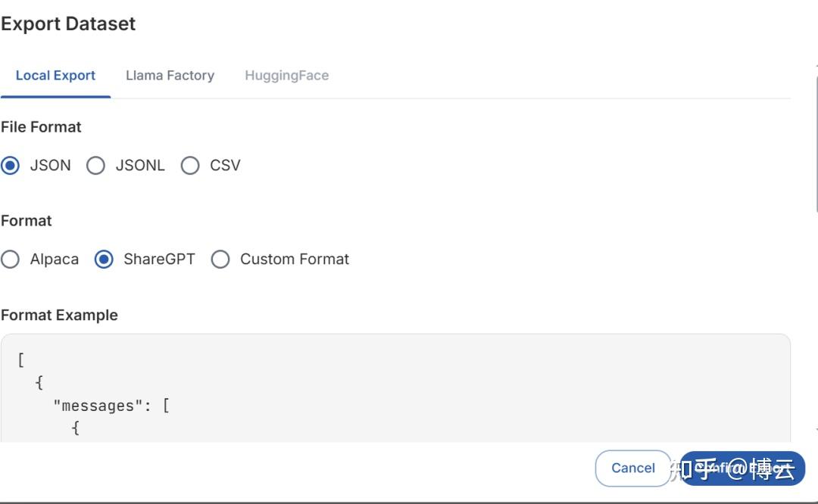Choose the ShareGPT format radio button
Screen dimensions: 818x504
[x=104, y=260]
